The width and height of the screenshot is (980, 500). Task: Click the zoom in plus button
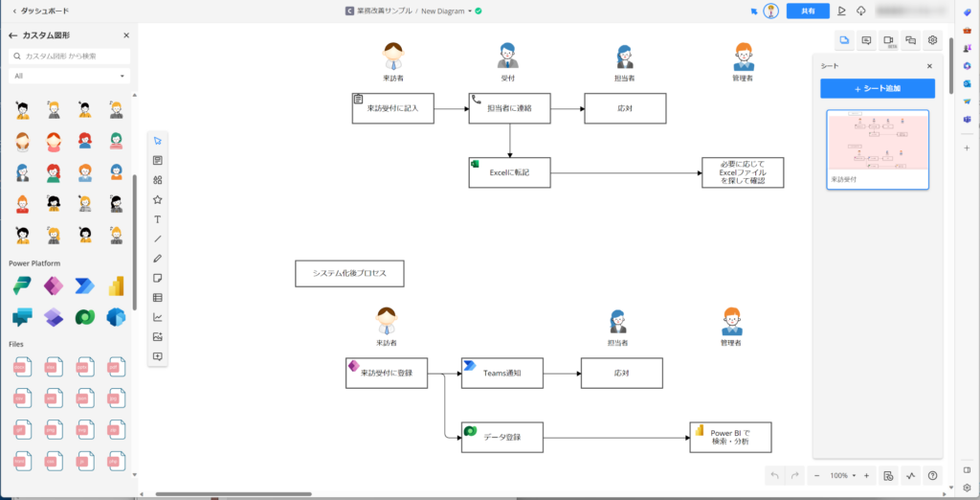(x=866, y=475)
